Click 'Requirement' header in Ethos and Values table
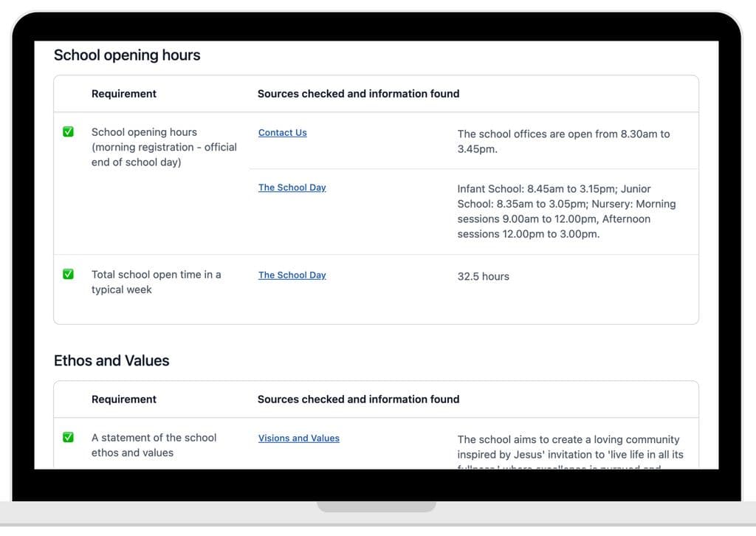The height and width of the screenshot is (536, 756). 124,399
